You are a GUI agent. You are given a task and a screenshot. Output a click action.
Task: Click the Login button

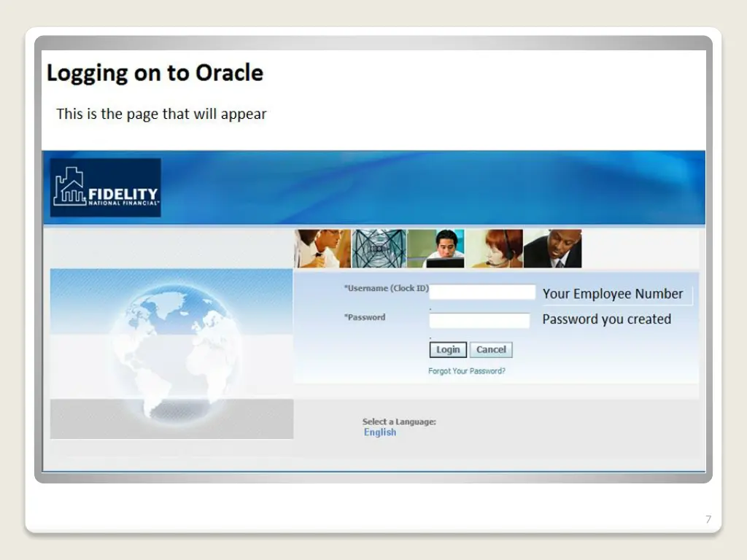click(448, 349)
